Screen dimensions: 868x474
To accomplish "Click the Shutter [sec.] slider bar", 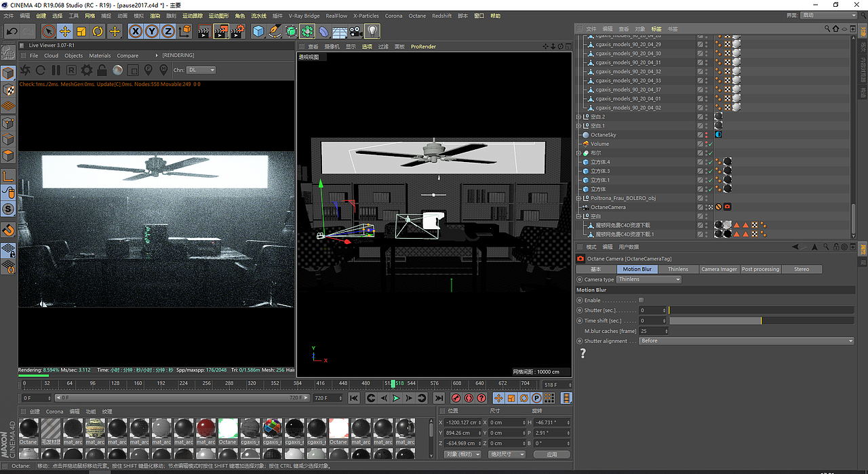I will (x=762, y=311).
